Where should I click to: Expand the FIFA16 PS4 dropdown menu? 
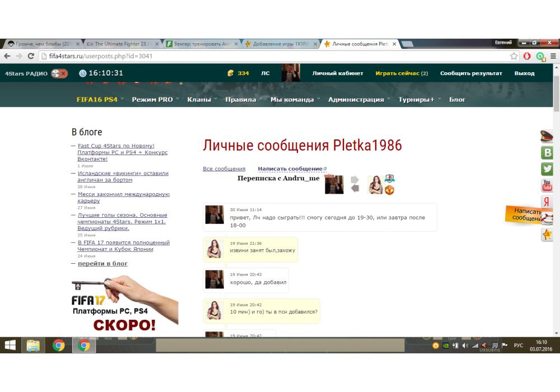tap(99, 100)
